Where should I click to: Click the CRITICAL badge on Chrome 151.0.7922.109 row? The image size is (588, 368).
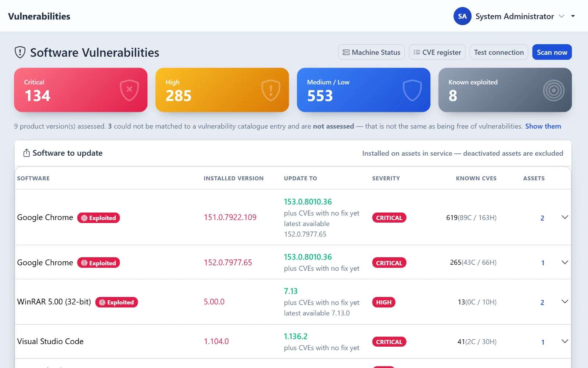click(x=389, y=218)
